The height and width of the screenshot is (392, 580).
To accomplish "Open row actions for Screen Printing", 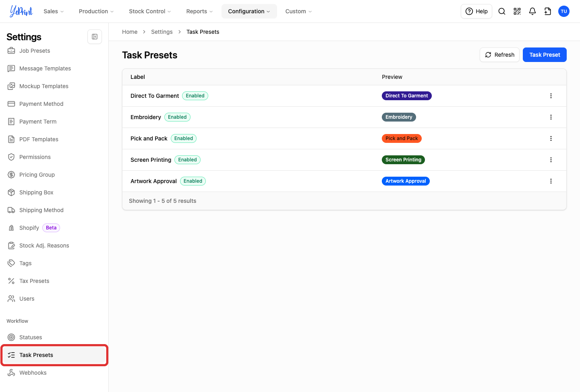I will 551,160.
